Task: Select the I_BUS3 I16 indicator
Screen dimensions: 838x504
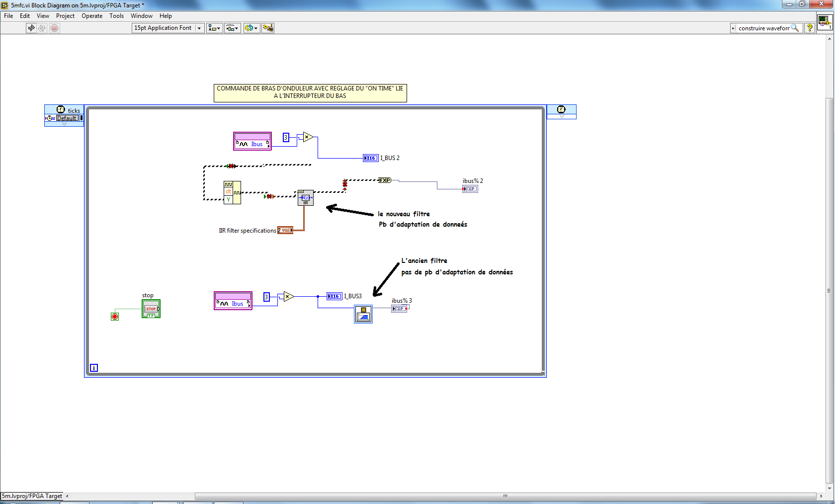Action: point(335,296)
